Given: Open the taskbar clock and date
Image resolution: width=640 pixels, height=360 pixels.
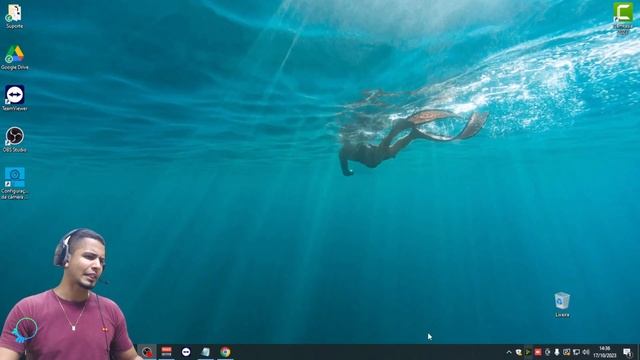Looking at the screenshot, I should 605,352.
